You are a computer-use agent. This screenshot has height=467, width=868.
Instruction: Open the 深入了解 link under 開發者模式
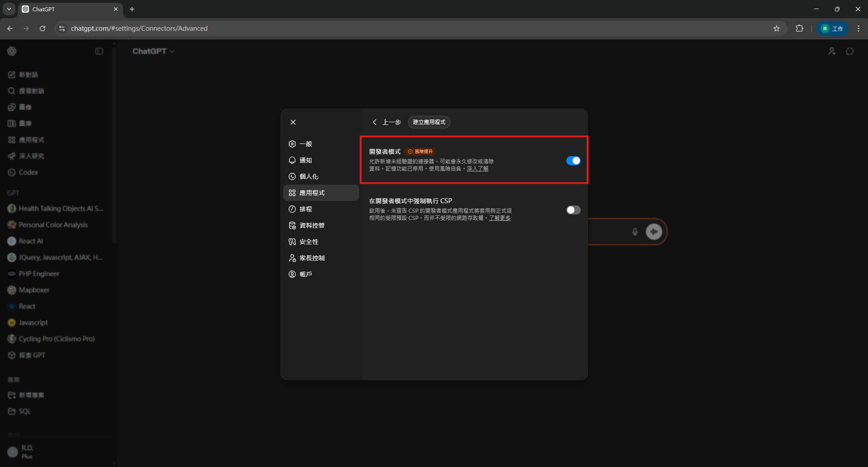click(478, 169)
